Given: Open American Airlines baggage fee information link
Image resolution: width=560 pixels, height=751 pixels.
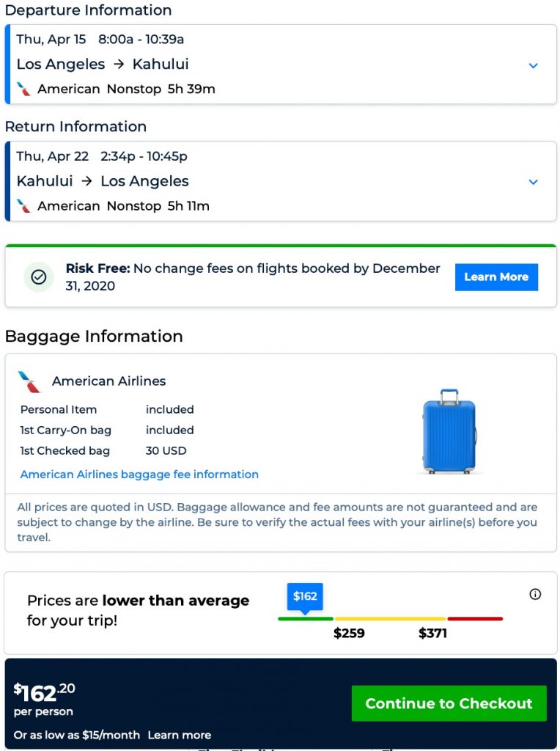Looking at the screenshot, I should point(139,475).
